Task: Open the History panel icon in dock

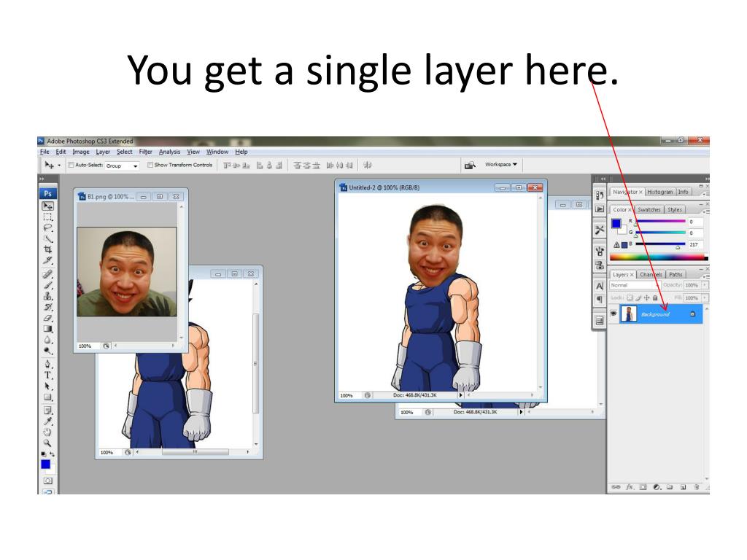Action: [x=600, y=195]
